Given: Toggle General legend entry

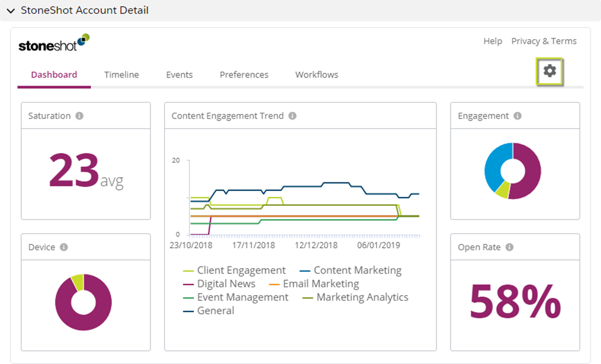Looking at the screenshot, I should [x=209, y=311].
